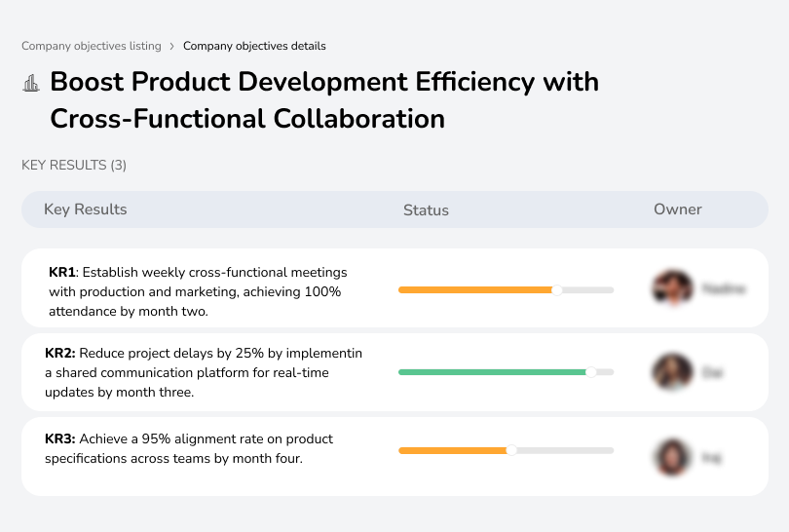Click the blurred owner name in KR1 row
This screenshot has height=532, width=789.
tap(723, 289)
